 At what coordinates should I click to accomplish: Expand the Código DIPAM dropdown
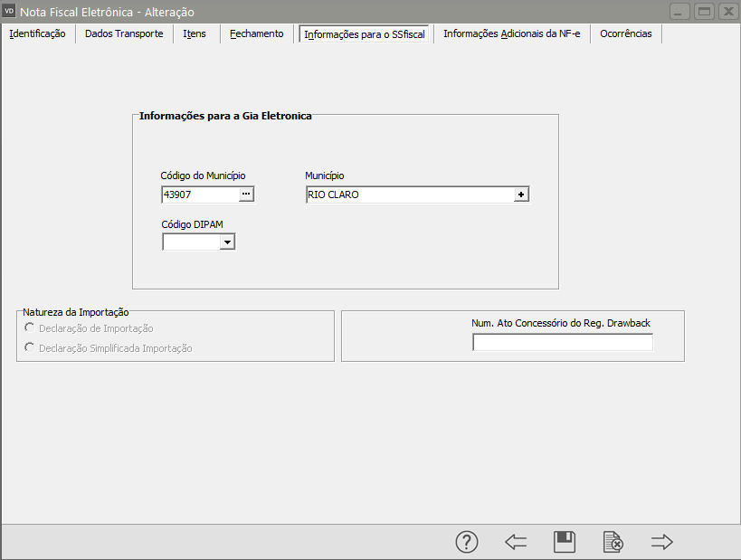(227, 242)
